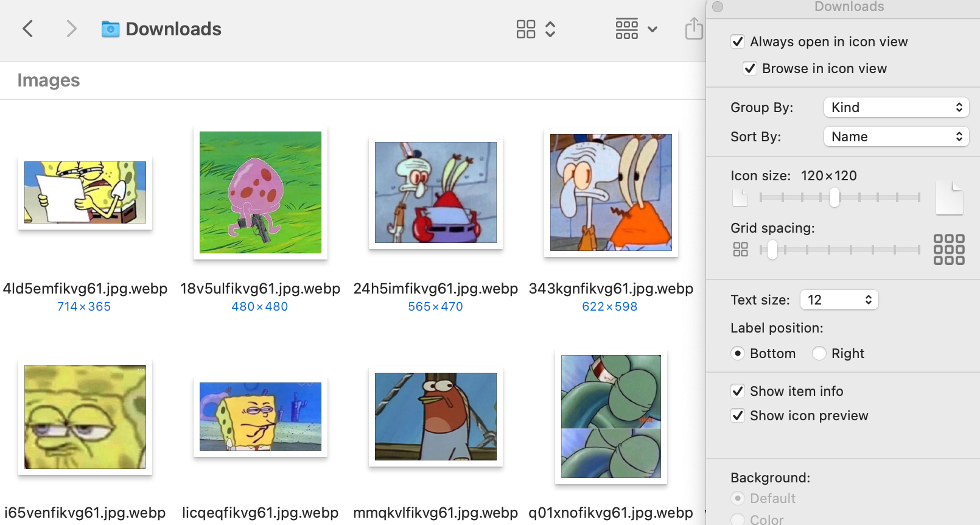Close the Downloads view options panel

click(x=718, y=7)
